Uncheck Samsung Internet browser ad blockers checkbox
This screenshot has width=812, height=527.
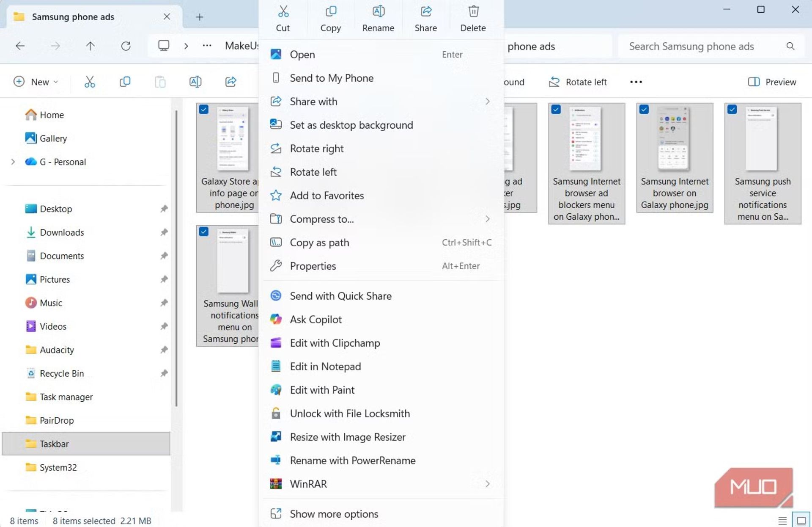[x=556, y=110]
